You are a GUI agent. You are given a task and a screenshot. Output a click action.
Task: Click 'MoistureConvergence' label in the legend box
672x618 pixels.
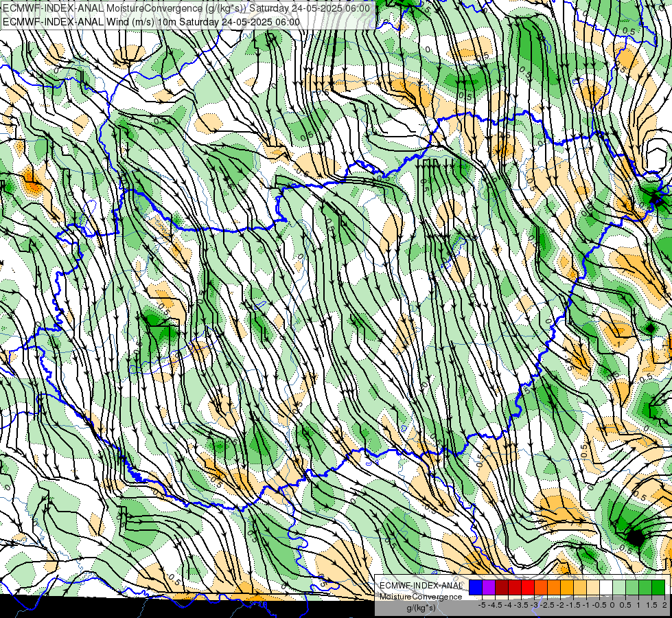[421, 597]
